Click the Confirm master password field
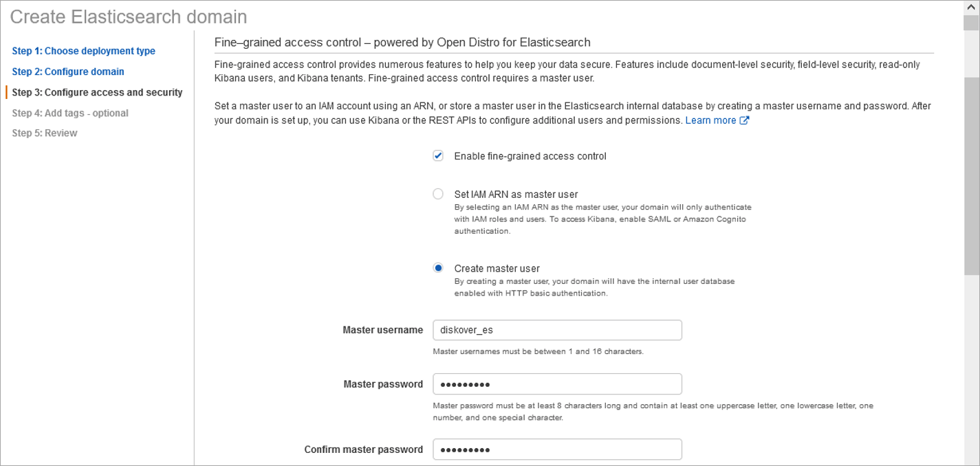Screen dimensions: 980x466 (557, 450)
